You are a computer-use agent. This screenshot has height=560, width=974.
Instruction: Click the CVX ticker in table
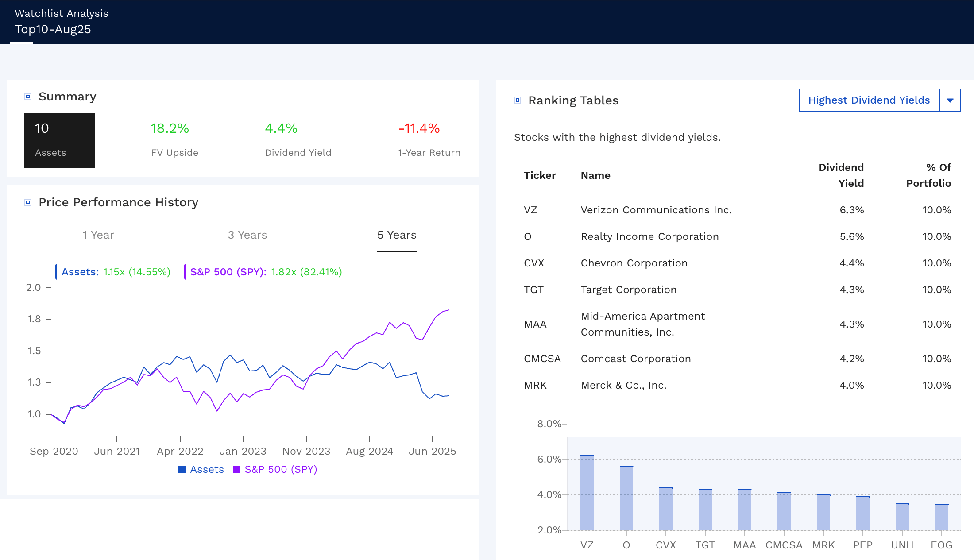[534, 263]
